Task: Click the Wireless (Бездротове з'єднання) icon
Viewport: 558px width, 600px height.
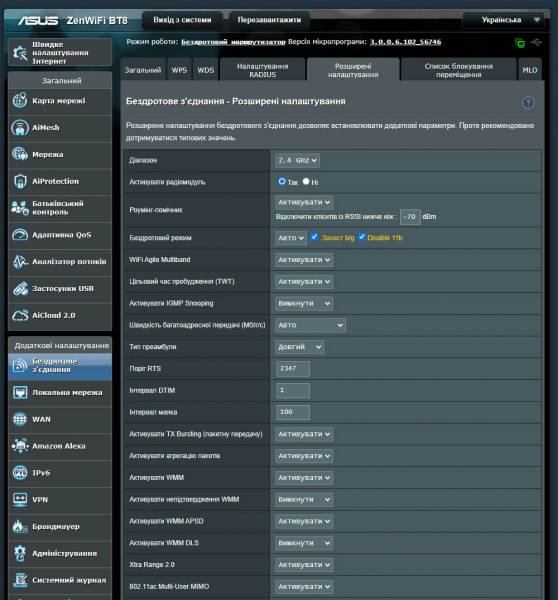Action: point(20,365)
